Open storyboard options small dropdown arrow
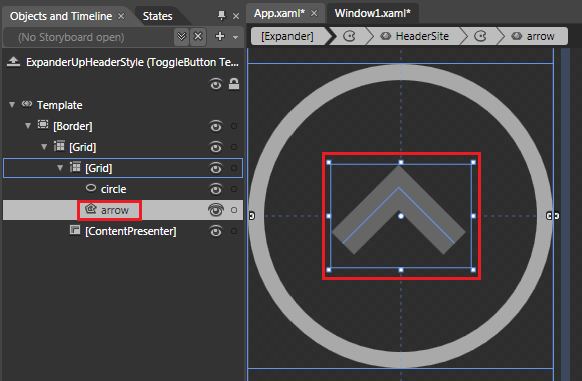Screen dimensions: 582x381 point(235,37)
